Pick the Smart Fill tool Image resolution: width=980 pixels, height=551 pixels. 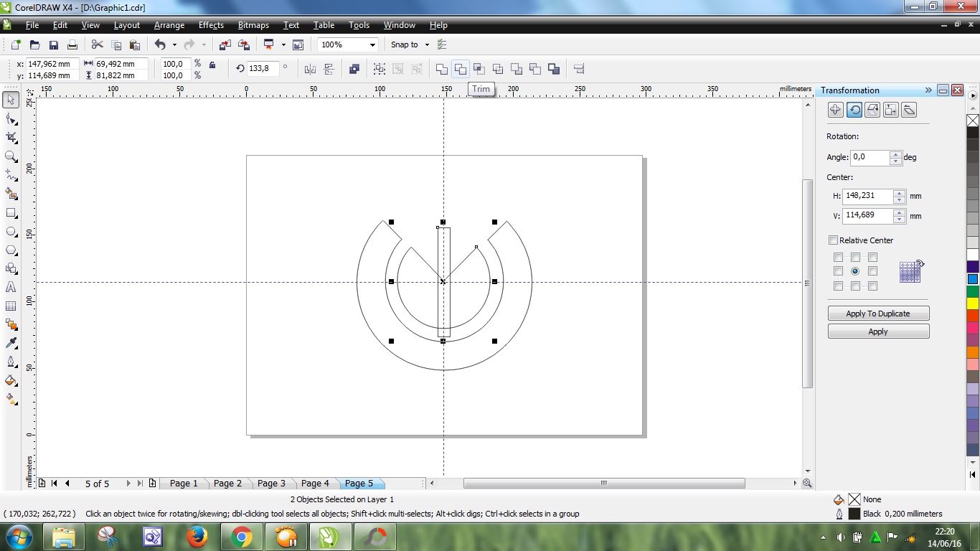tap(11, 194)
